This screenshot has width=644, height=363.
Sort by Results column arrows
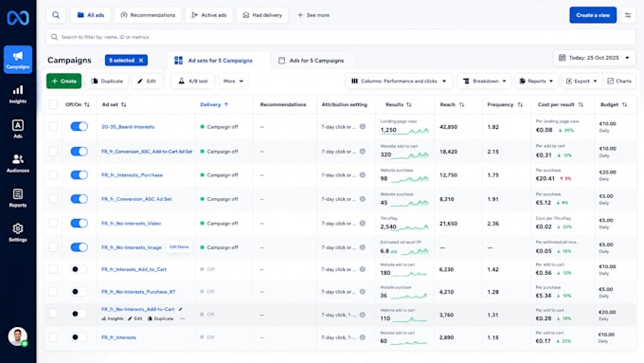coord(409,105)
